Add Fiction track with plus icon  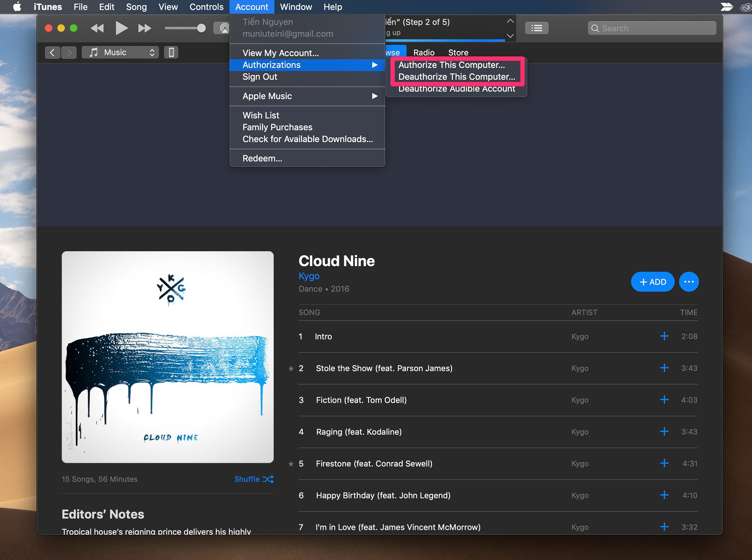tap(664, 400)
